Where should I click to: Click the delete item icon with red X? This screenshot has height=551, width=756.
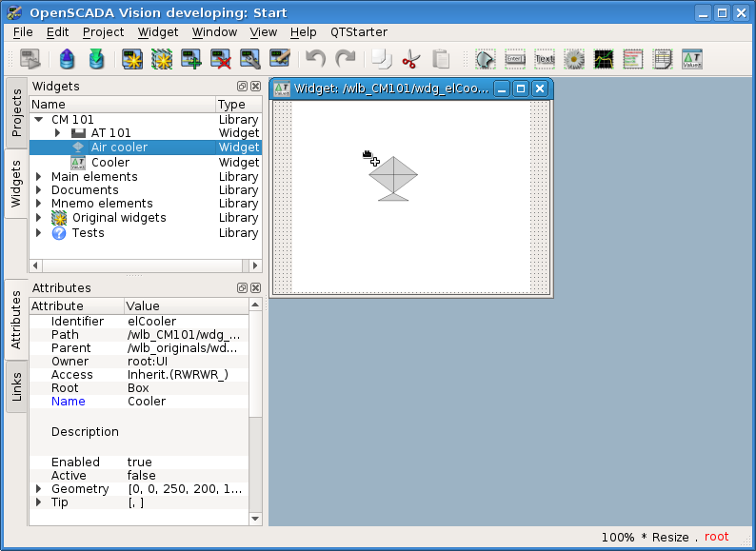point(221,59)
